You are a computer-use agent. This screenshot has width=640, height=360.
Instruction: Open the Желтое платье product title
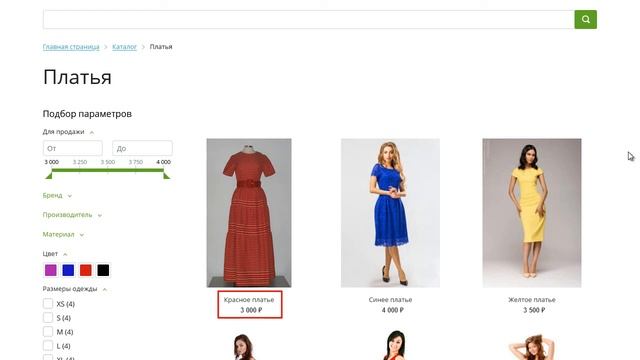coord(532,300)
